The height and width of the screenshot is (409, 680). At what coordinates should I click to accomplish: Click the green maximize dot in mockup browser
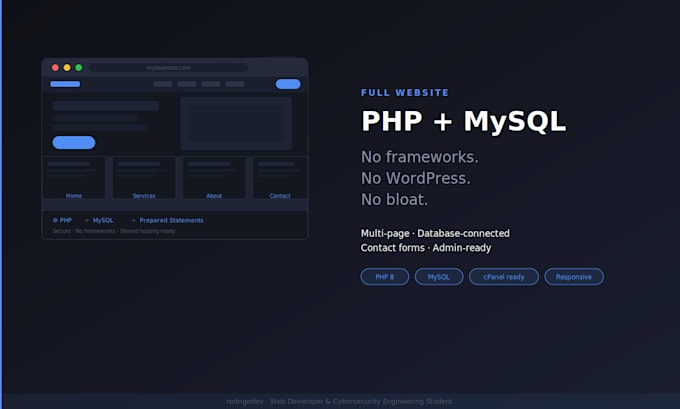(78, 68)
